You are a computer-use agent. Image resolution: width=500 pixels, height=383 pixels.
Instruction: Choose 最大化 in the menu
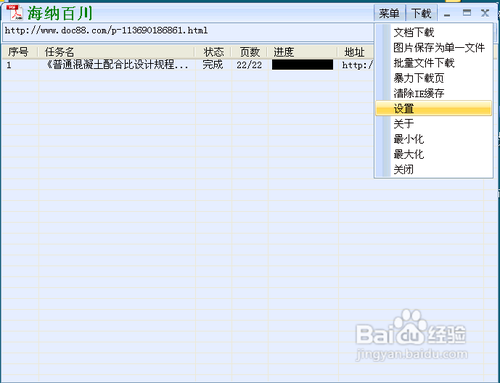(434, 154)
